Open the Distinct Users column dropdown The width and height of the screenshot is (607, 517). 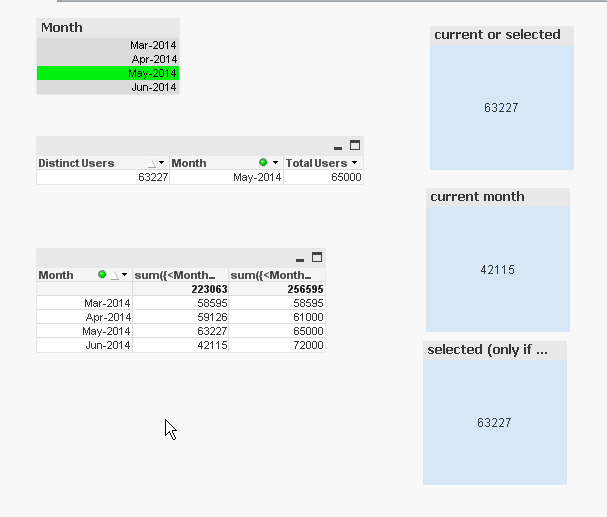(161, 163)
